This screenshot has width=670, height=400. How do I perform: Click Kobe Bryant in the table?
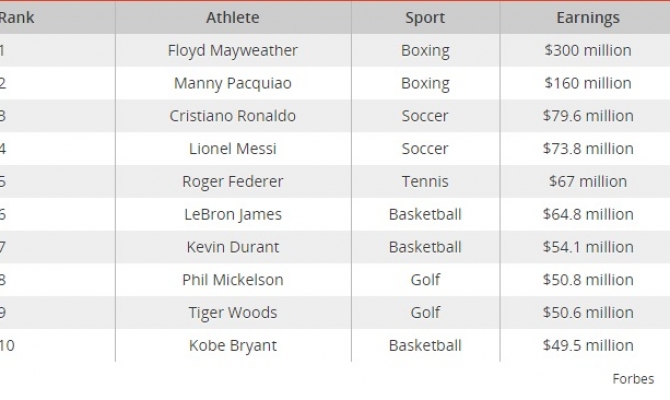pos(233,346)
